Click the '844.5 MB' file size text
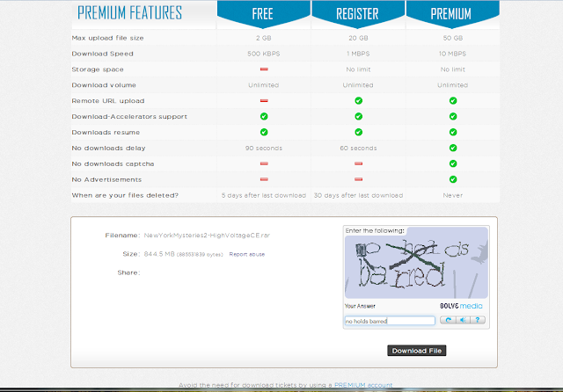Viewport: 563px width, 392px height. click(x=159, y=254)
